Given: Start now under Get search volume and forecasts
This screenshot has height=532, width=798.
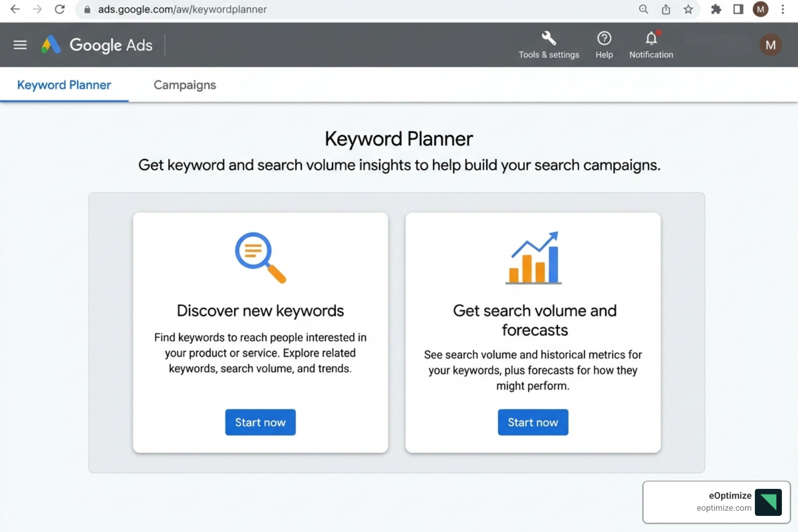Looking at the screenshot, I should point(533,422).
